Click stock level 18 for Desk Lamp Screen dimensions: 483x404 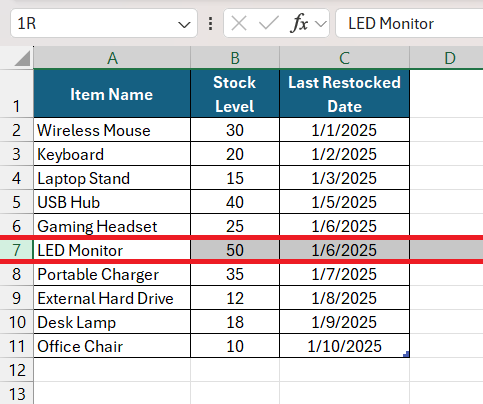pyautogui.click(x=235, y=322)
